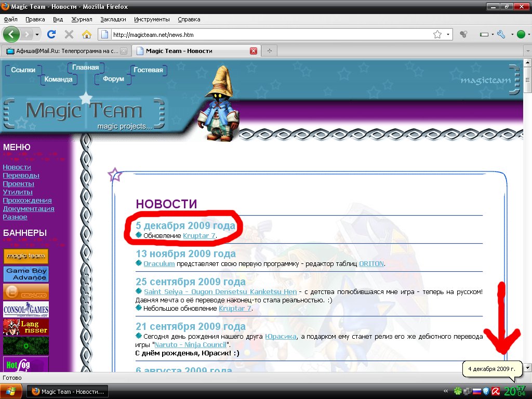Reload the page with the refresh icon

point(51,34)
